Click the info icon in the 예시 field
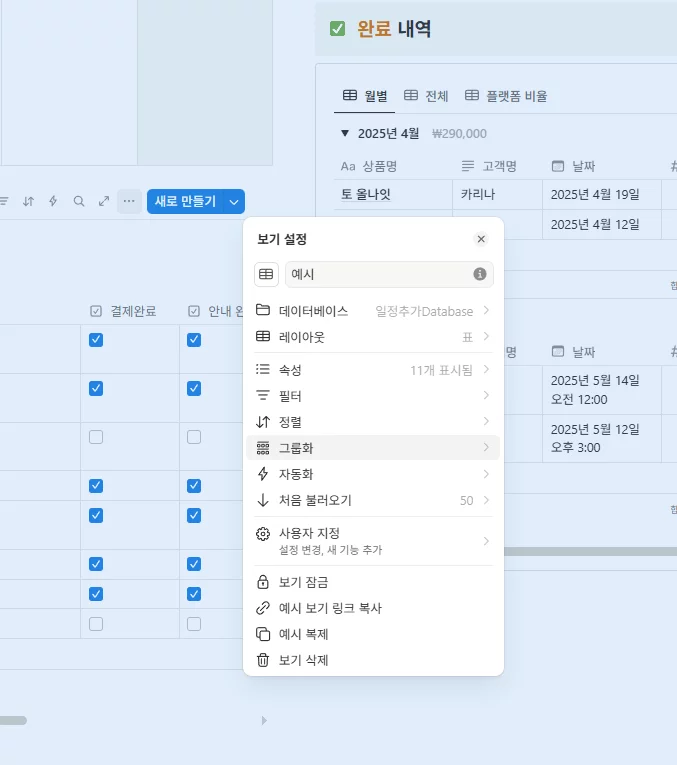Viewport: 677px width, 765px height. click(x=480, y=274)
